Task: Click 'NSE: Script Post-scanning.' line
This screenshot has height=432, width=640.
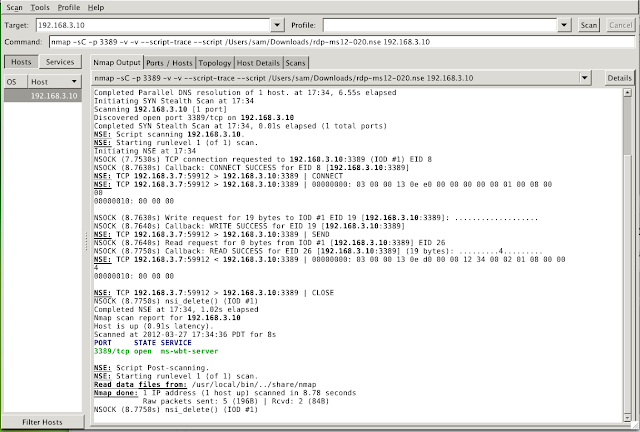Action: [151, 367]
